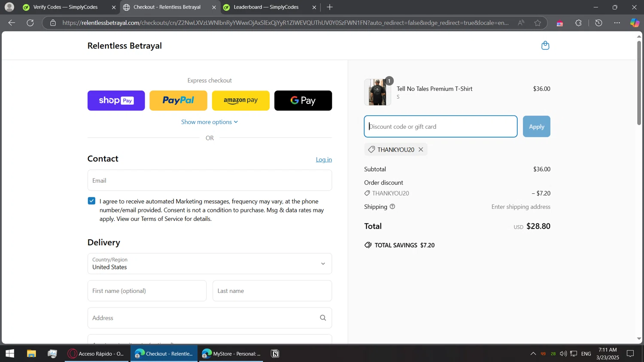Open the notifications center icon
644x362 pixels.
630,353
